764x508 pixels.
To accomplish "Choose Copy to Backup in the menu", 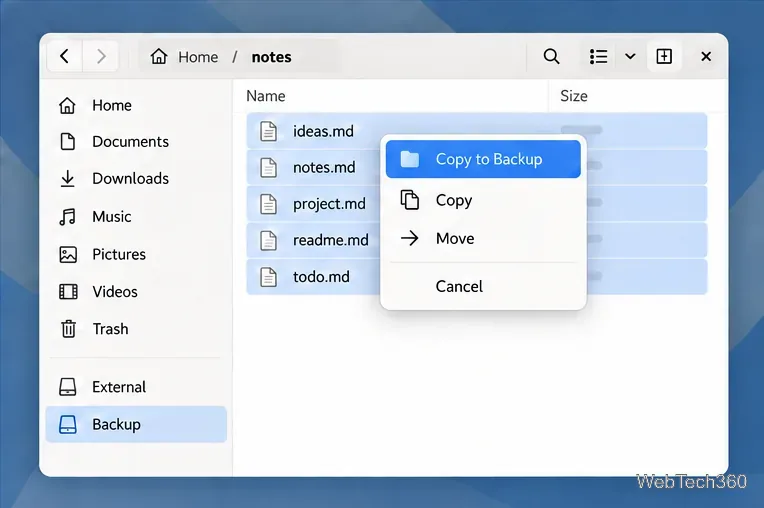I will tap(483, 159).
